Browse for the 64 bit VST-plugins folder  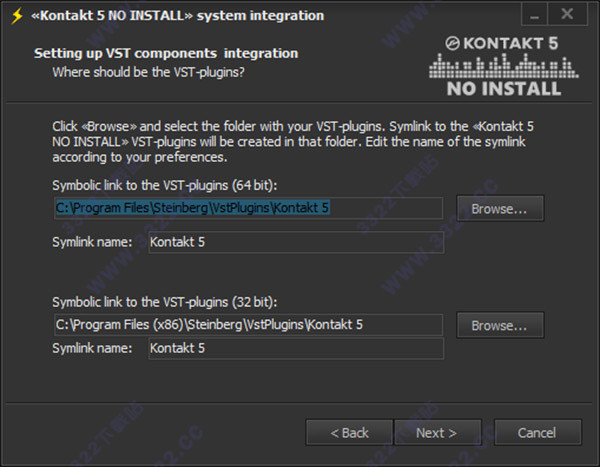pyautogui.click(x=500, y=209)
